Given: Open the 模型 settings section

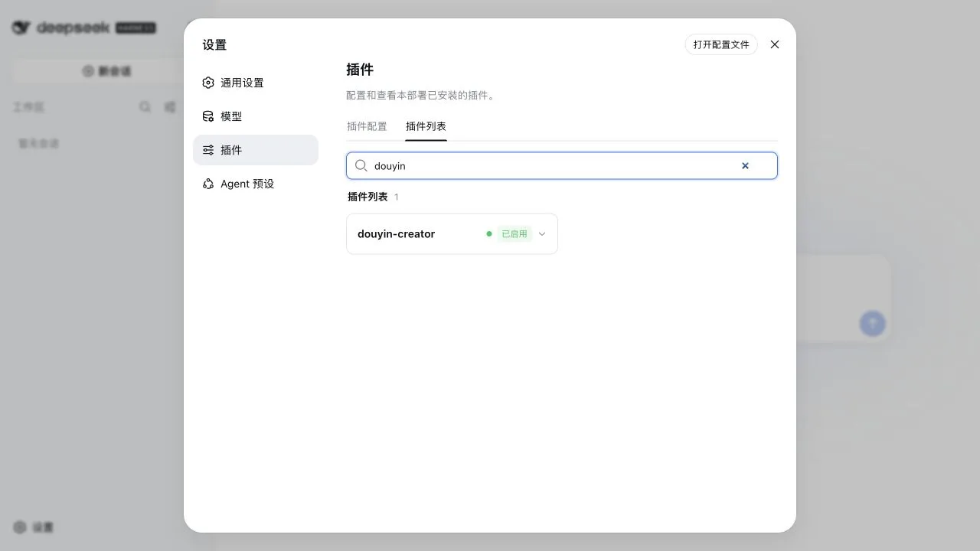Looking at the screenshot, I should (x=255, y=116).
